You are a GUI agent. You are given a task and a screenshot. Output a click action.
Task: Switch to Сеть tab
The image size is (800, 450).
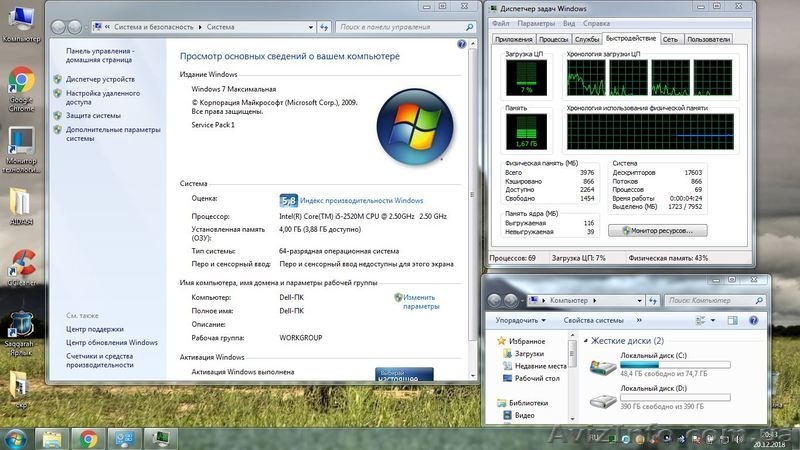(670, 39)
